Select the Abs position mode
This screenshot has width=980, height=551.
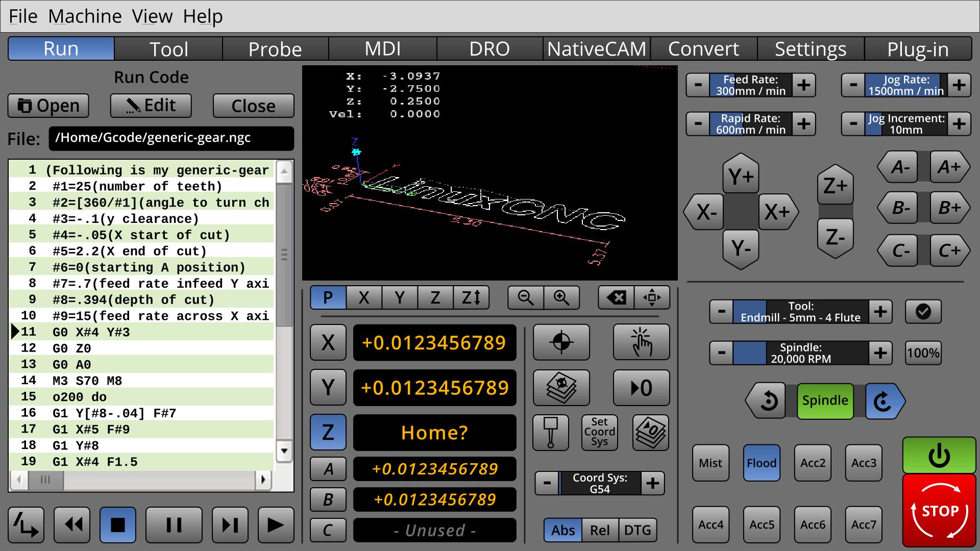[x=563, y=530]
